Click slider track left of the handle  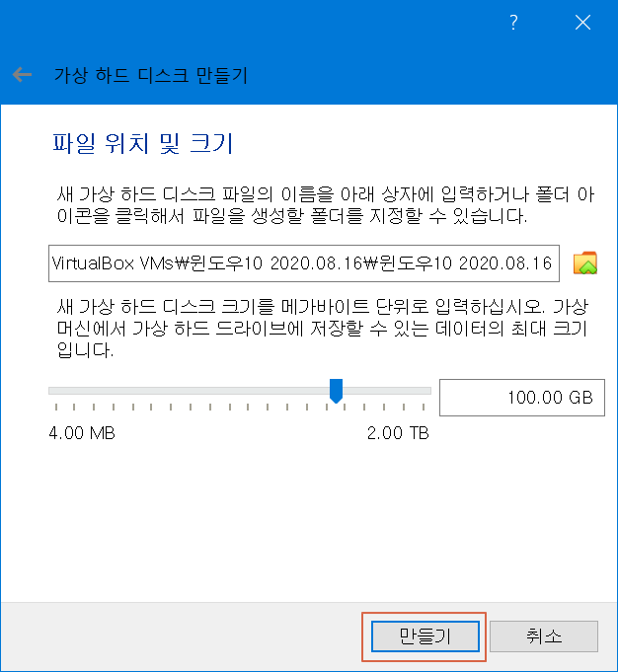(x=189, y=391)
